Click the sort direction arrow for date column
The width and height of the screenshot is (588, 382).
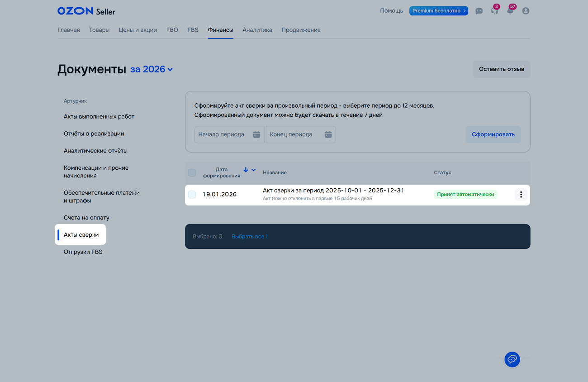click(246, 170)
